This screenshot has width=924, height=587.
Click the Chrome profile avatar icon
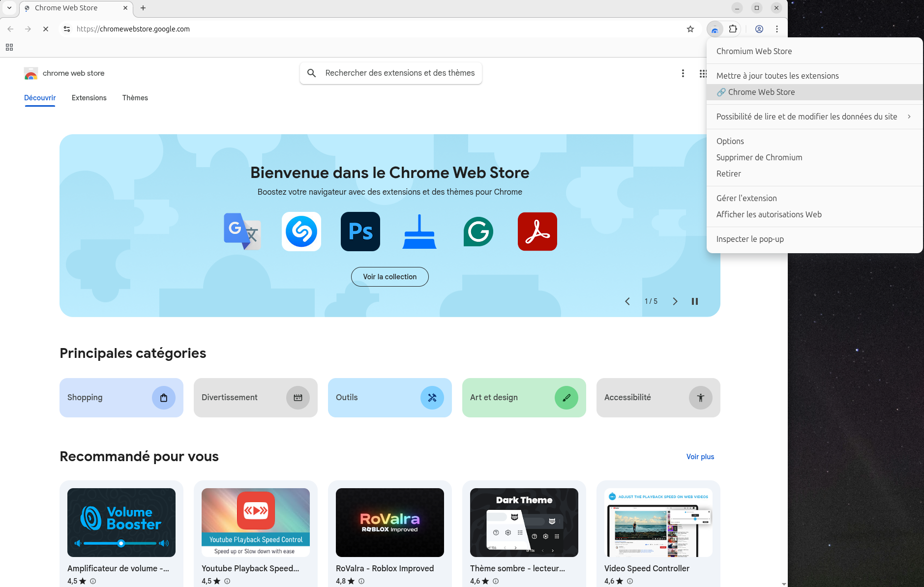click(x=759, y=29)
